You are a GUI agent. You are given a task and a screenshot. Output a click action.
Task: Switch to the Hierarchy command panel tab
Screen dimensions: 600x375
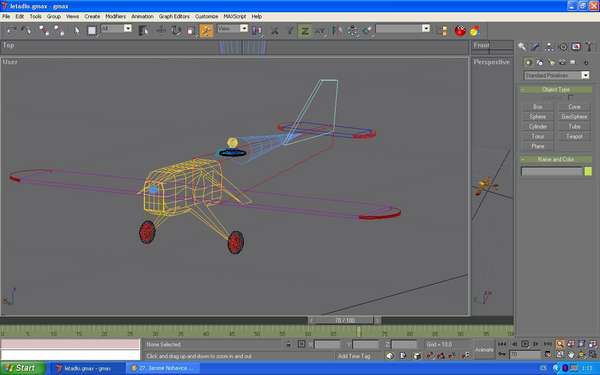(549, 47)
